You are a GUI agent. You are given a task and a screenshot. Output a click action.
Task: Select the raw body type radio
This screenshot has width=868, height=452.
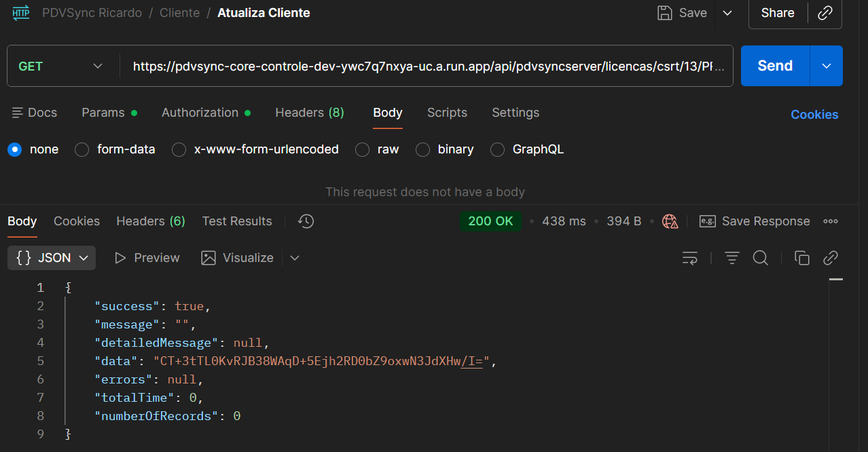pyautogui.click(x=363, y=149)
